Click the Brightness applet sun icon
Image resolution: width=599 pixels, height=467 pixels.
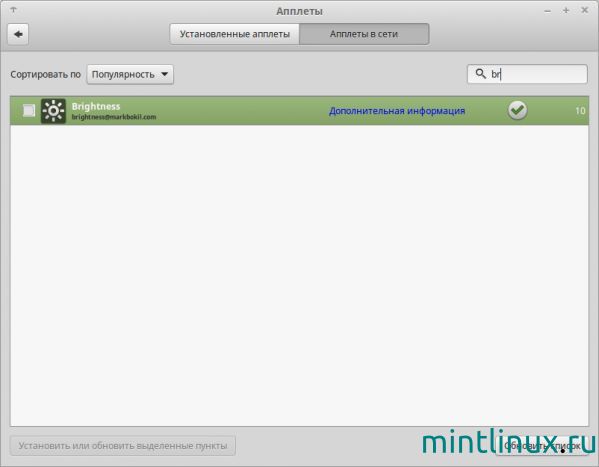tap(53, 111)
